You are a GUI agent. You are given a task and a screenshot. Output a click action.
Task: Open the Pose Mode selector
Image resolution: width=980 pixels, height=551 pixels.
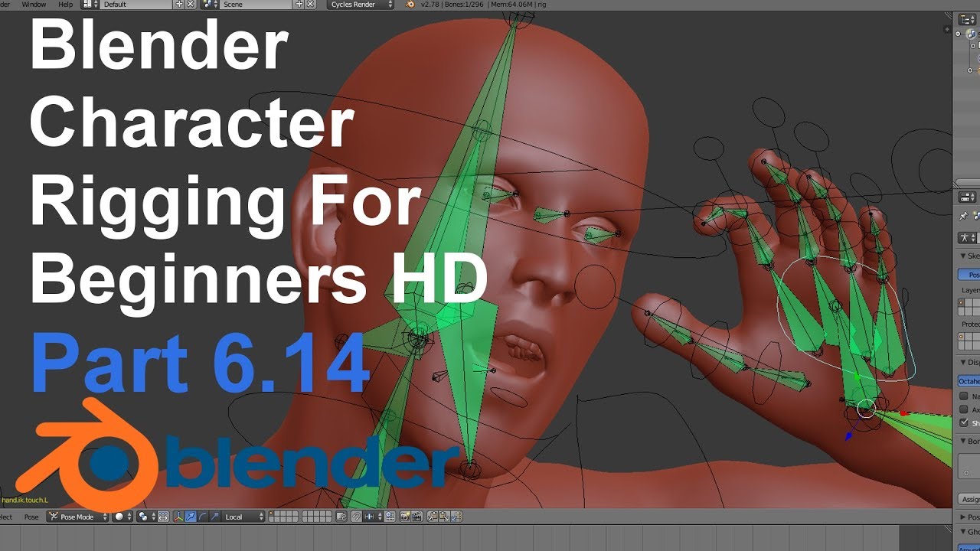coord(79,517)
